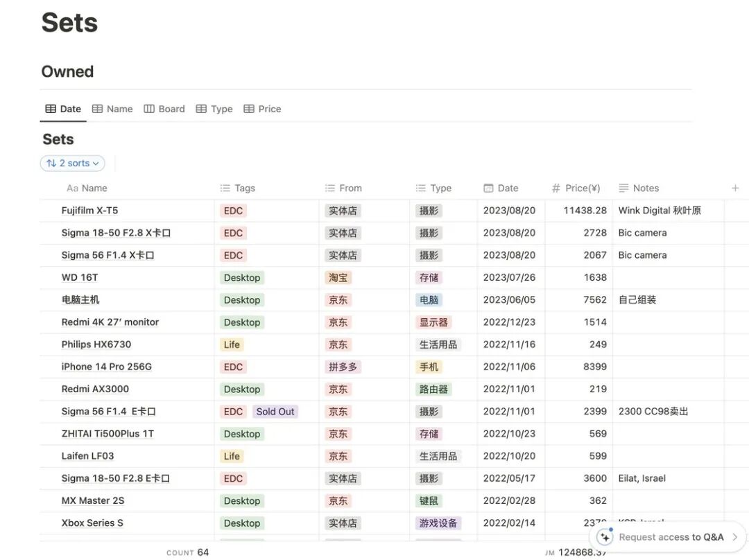Open the iPhone 14 Pro 256G entry
The height and width of the screenshot is (560, 749).
[107, 367]
